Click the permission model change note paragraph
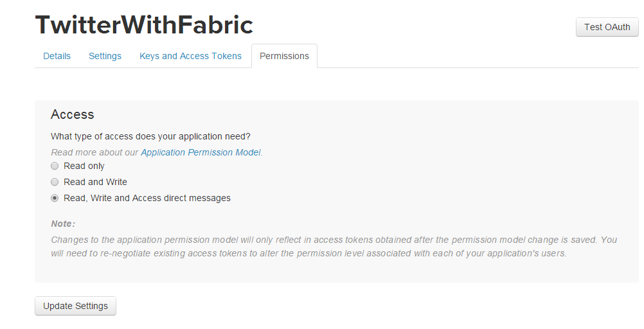The width and height of the screenshot is (644, 329). [334, 246]
